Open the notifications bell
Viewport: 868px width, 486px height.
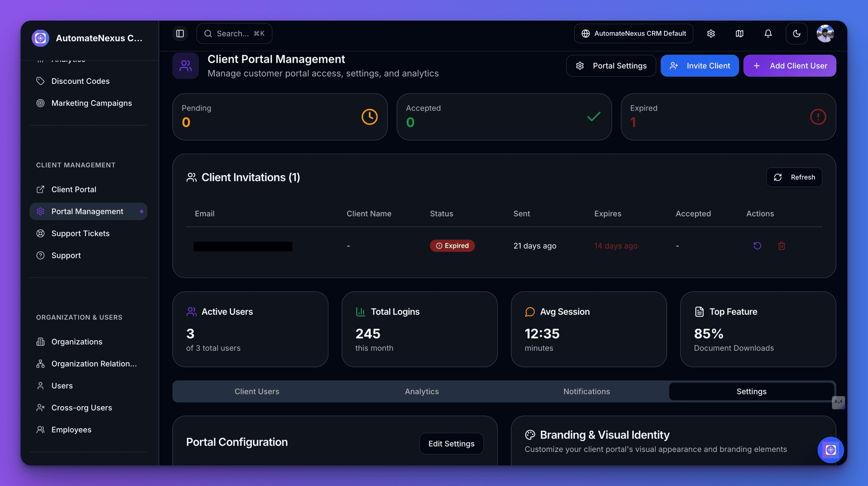click(x=768, y=33)
